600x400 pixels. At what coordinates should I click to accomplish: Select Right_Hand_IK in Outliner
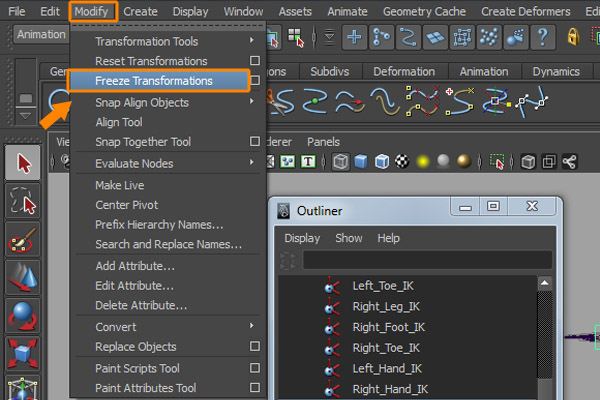pyautogui.click(x=390, y=389)
